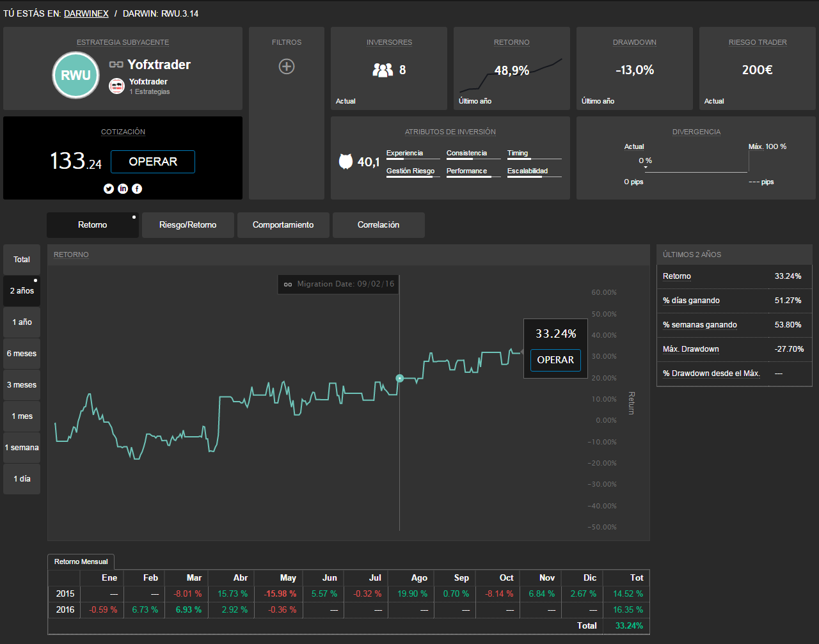Click the Migration Date marker on chart
Image resolution: width=819 pixels, height=644 pixels.
pyautogui.click(x=400, y=379)
